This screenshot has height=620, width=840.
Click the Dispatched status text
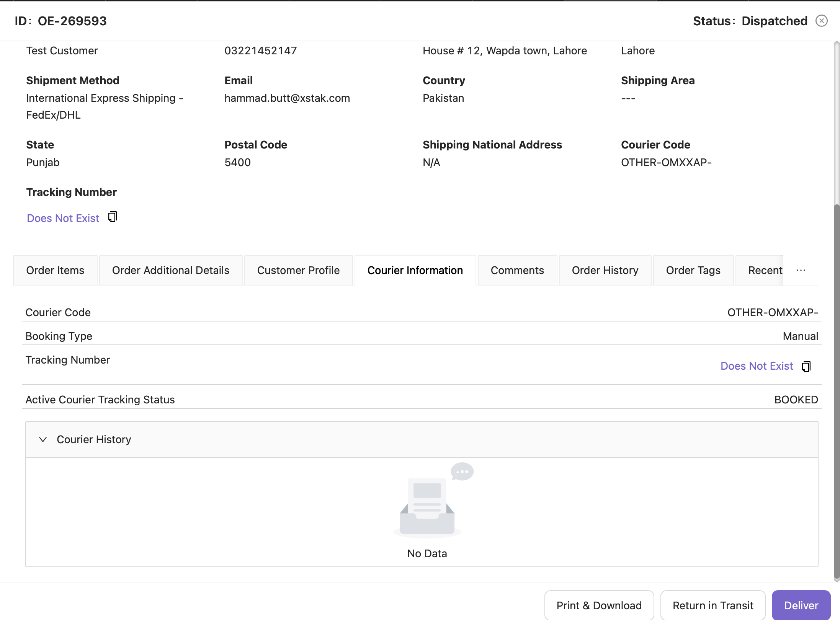pos(775,21)
